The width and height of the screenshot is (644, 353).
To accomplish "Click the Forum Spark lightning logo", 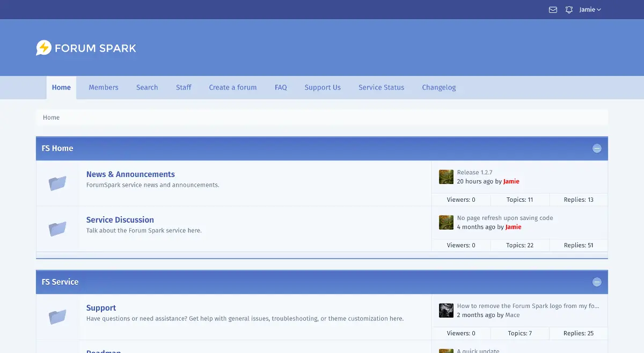I will (x=43, y=48).
